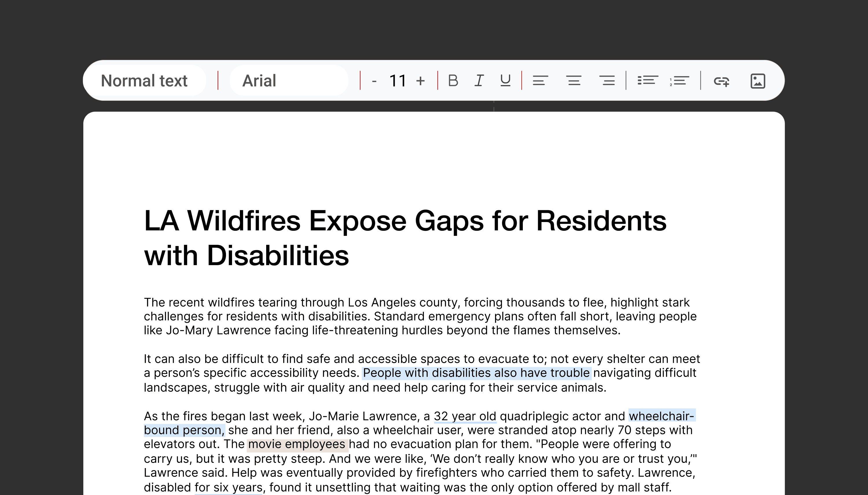Click the highlighted 'movie employees' suggestion
The height and width of the screenshot is (495, 868).
(x=297, y=444)
